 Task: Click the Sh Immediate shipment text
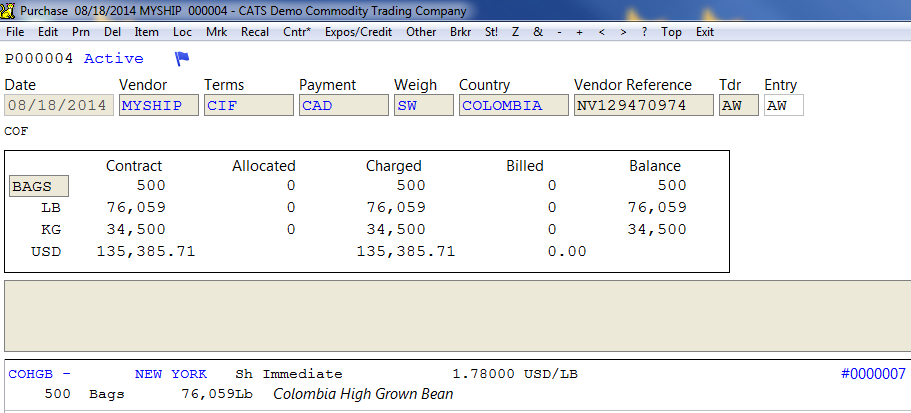click(x=289, y=374)
